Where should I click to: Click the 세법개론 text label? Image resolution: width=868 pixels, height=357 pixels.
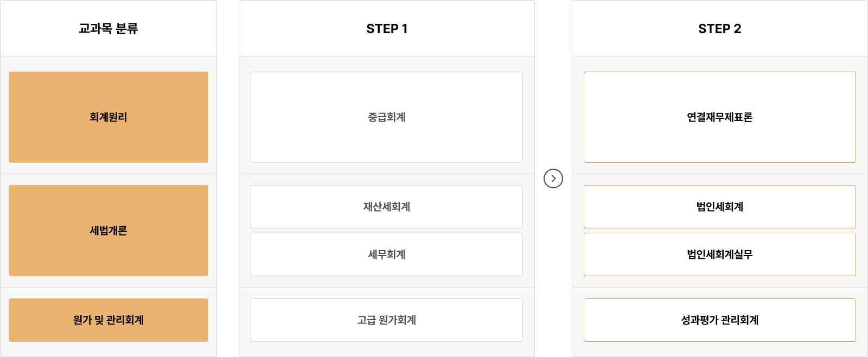[x=108, y=231]
